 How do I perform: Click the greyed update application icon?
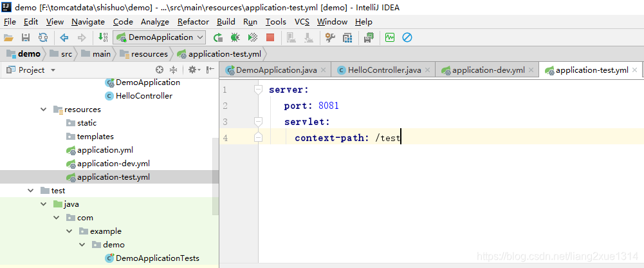pyautogui.click(x=291, y=38)
